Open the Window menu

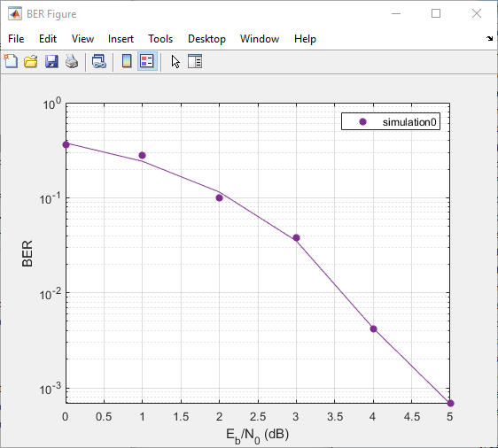260,39
